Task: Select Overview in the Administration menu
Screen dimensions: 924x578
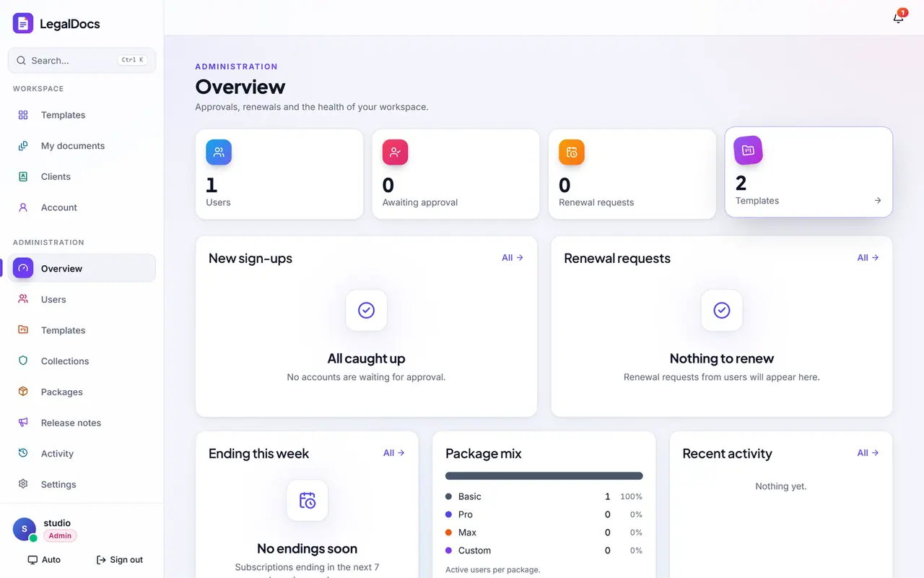Action: click(82, 268)
